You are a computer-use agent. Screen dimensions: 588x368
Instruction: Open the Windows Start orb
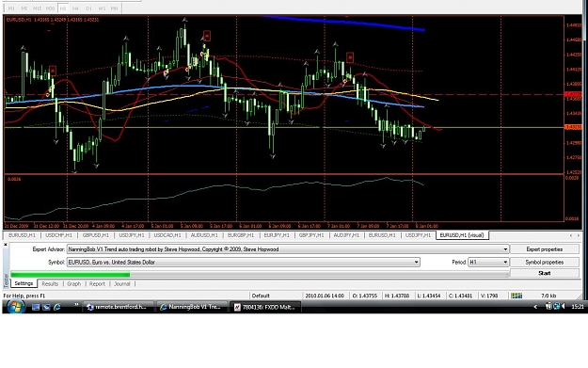[x=15, y=307]
